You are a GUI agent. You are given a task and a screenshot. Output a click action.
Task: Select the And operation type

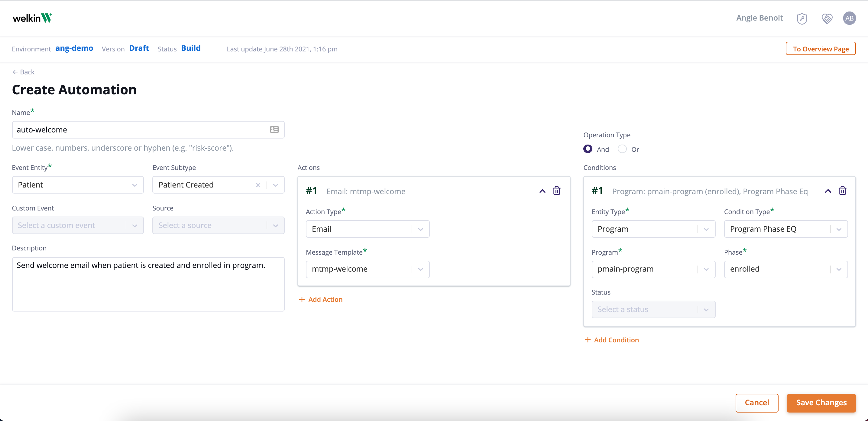588,148
